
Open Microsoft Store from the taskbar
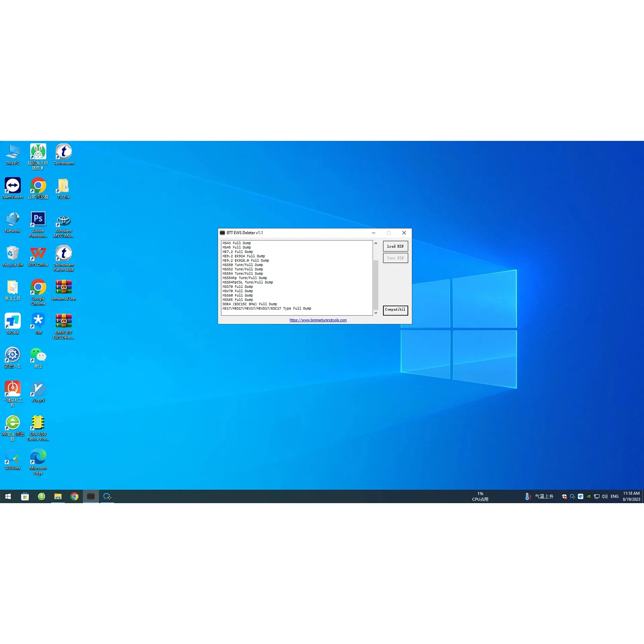coord(25,496)
